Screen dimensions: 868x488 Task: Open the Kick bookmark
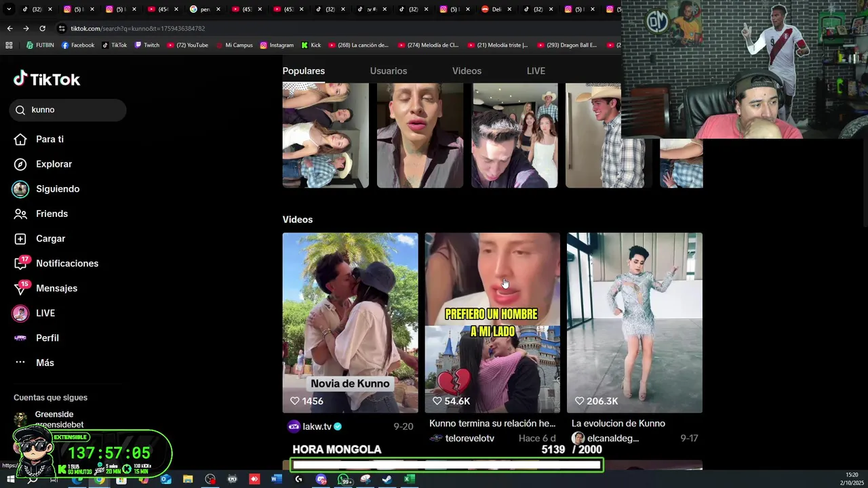click(x=311, y=45)
